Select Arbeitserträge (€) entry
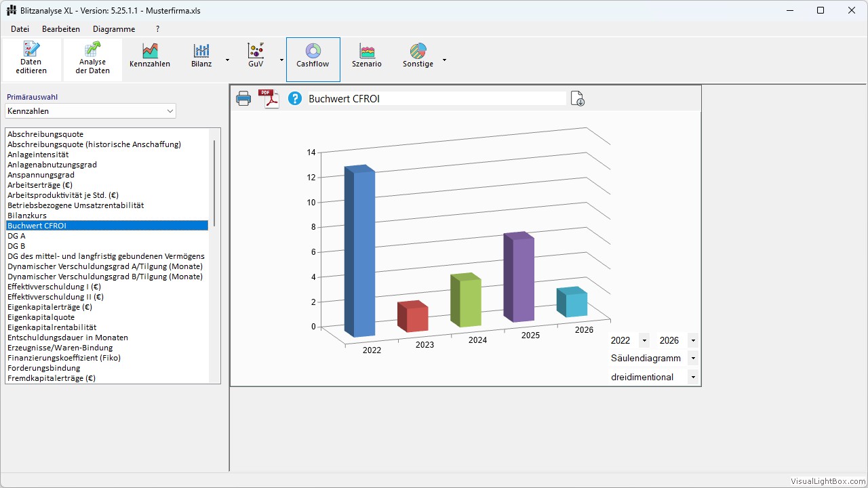 pos(107,185)
